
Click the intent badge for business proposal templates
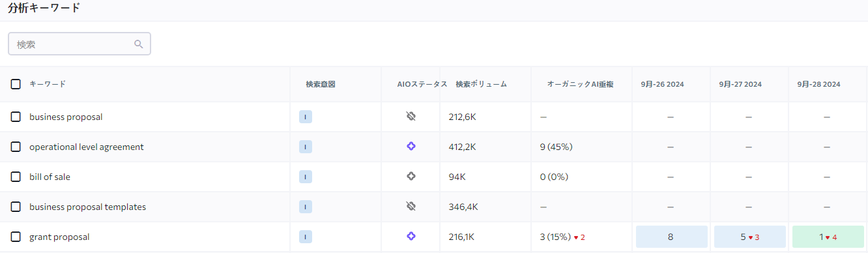(306, 207)
